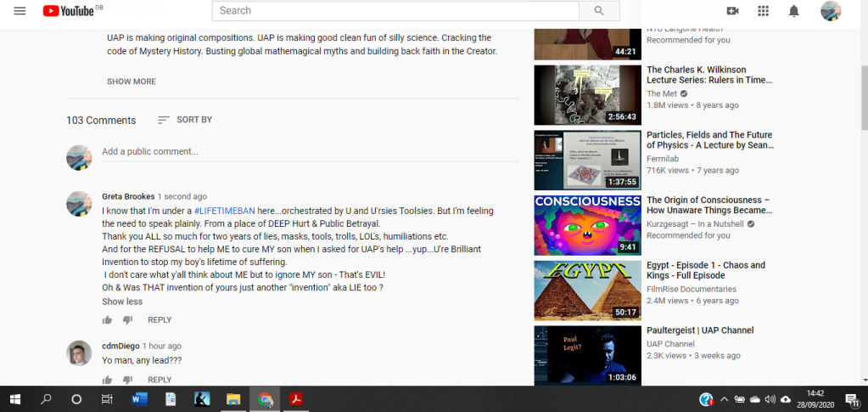Viewport: 868px width, 412px height.
Task: Reply to Greta Brookes' comment
Action: 160,320
